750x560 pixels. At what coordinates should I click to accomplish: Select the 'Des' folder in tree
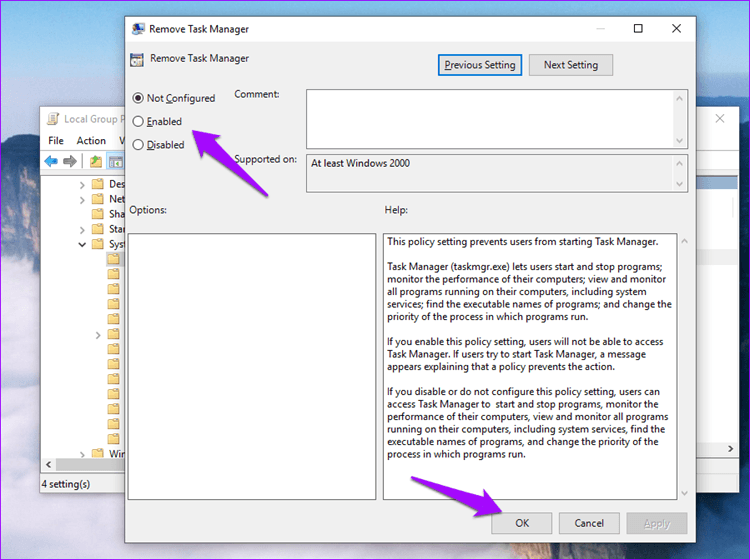108,184
